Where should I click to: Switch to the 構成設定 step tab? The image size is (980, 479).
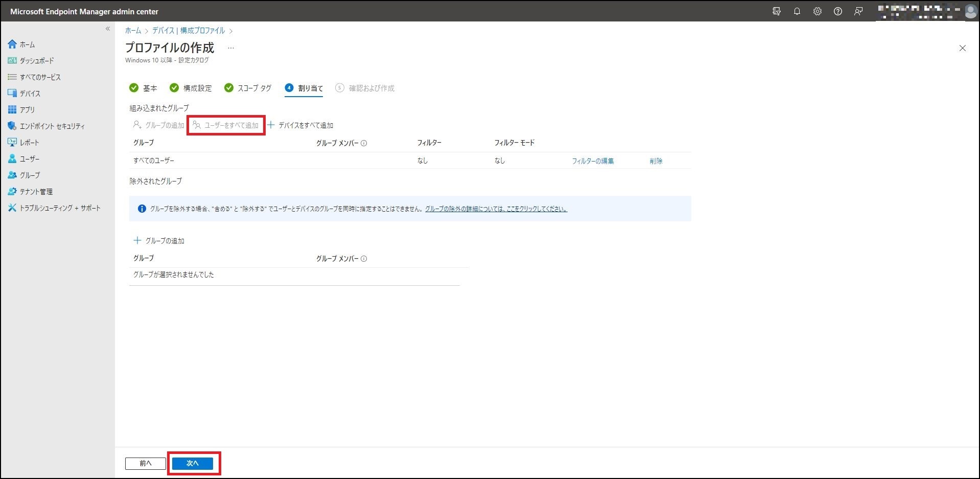[191, 88]
